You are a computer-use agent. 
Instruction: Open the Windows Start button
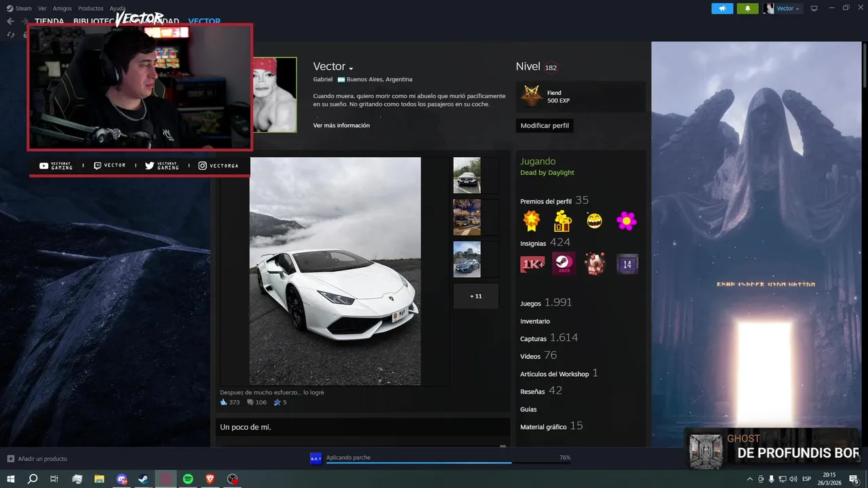[11, 479]
